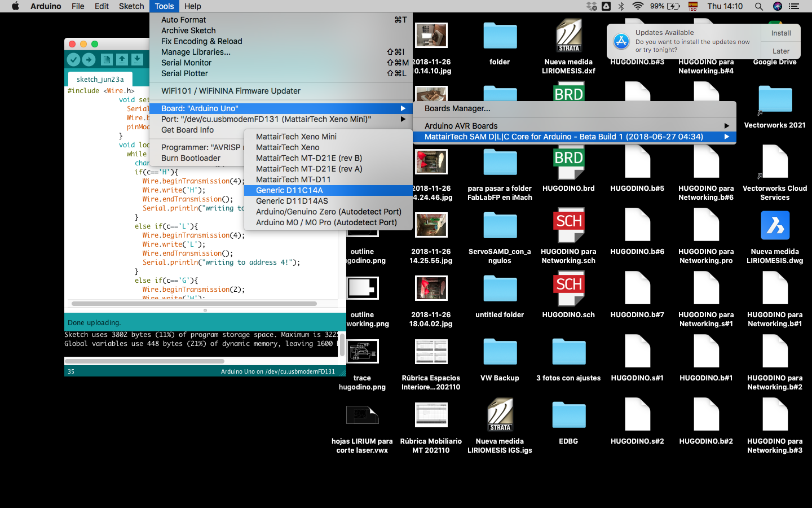
Task: Select HUGODINO para Networking.sch desktop icon
Action: click(x=568, y=226)
